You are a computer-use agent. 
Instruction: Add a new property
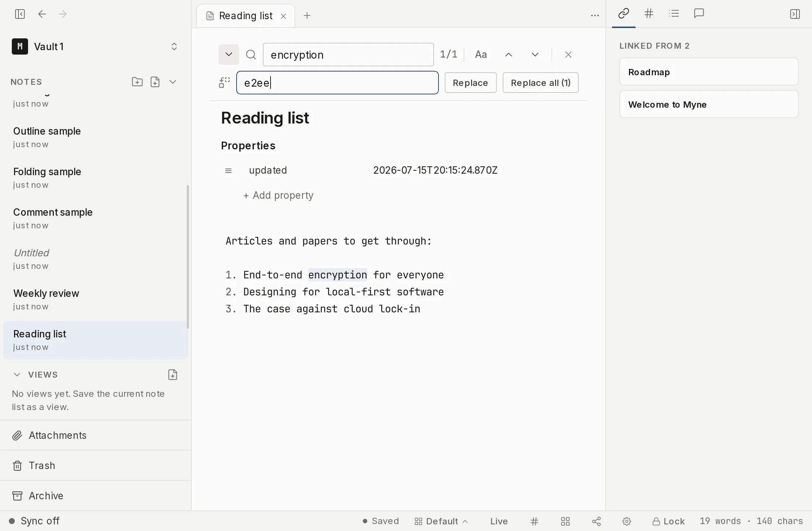coord(278,195)
